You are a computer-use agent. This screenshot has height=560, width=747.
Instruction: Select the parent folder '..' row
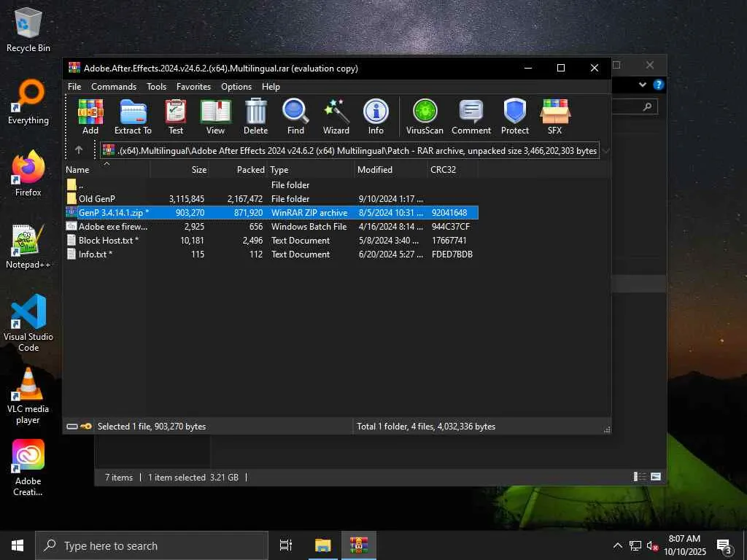coord(271,184)
